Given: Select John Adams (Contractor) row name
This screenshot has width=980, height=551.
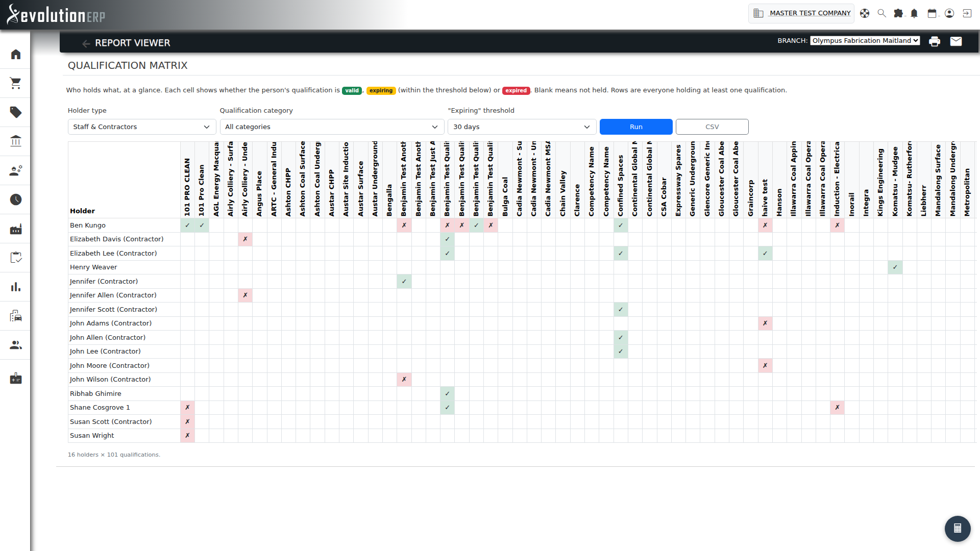Looking at the screenshot, I should click(111, 323).
